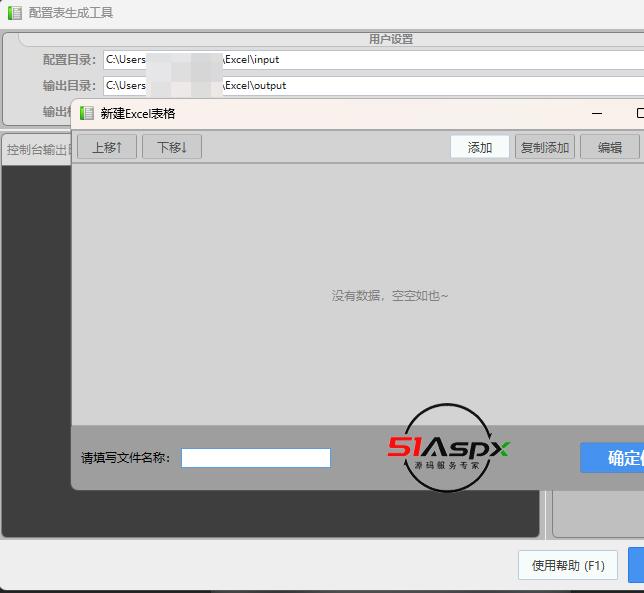
Task: Click the 配置目录 input path field
Action: tap(373, 60)
